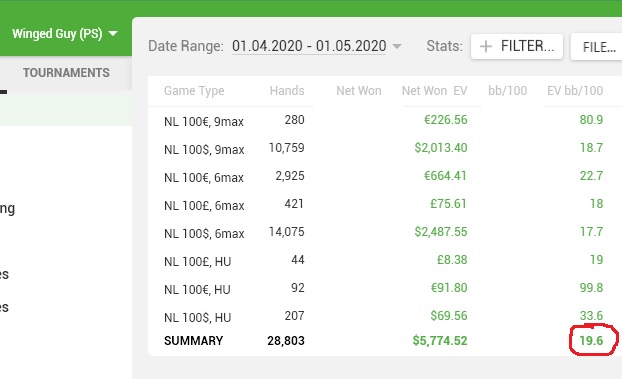Select the NL 100£, HU row

383,260
